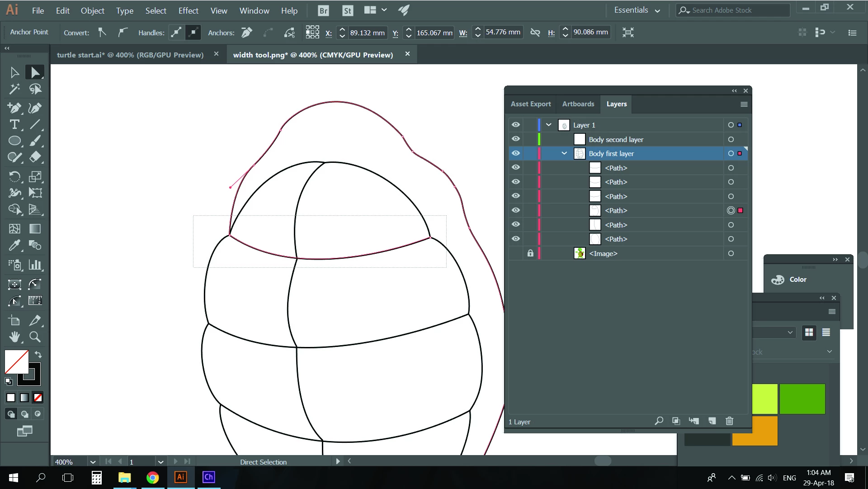The image size is (868, 489).
Task: Select the Magic Wand tool
Action: [x=14, y=89]
